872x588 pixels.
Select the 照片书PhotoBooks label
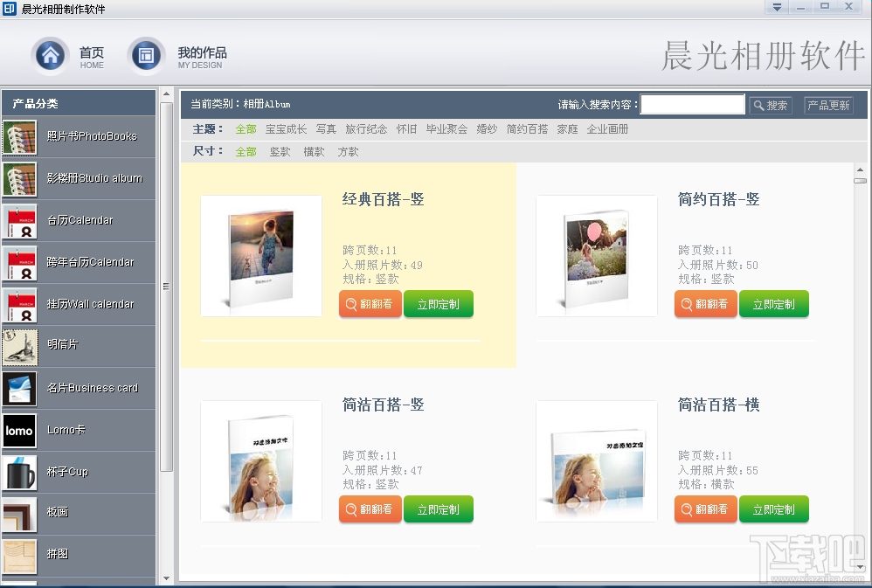(92, 136)
